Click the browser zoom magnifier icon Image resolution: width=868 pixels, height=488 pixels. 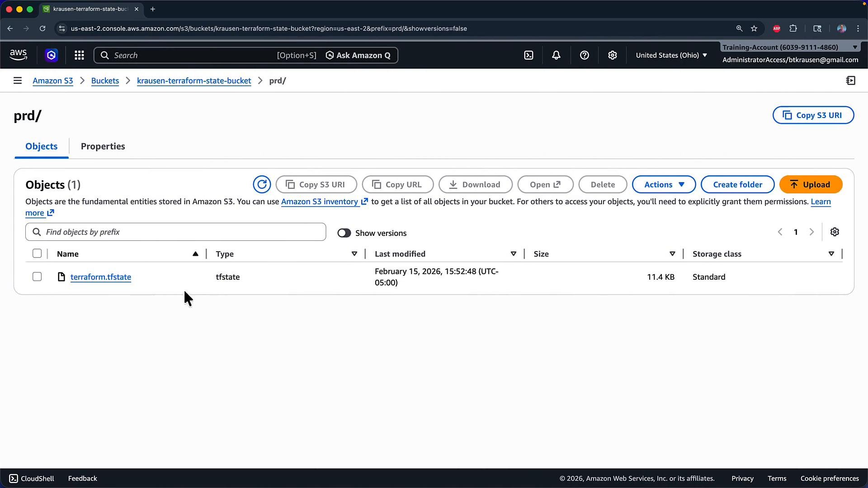(x=739, y=28)
